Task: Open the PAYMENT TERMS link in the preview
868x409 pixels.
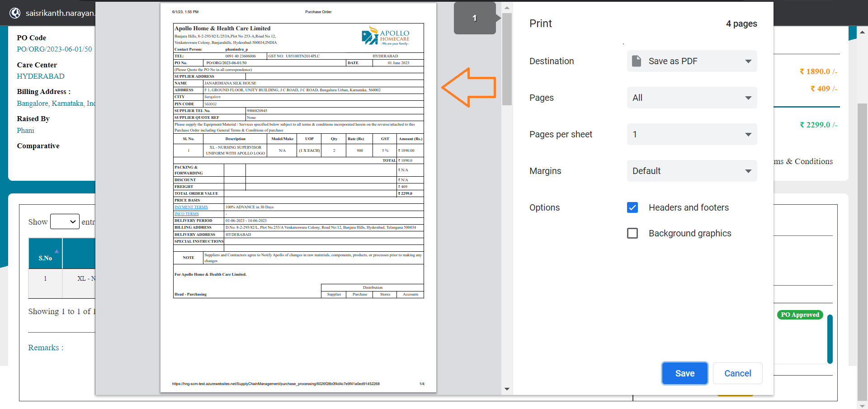Action: pyautogui.click(x=191, y=207)
